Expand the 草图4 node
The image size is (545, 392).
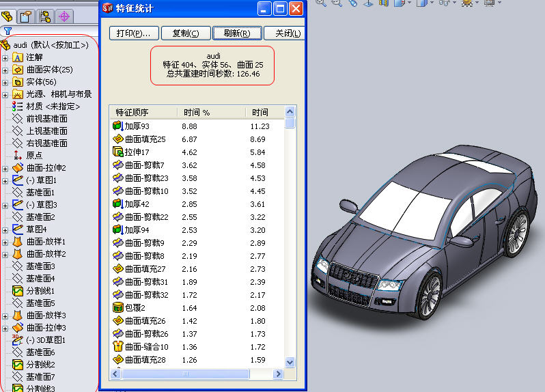(x=5, y=230)
